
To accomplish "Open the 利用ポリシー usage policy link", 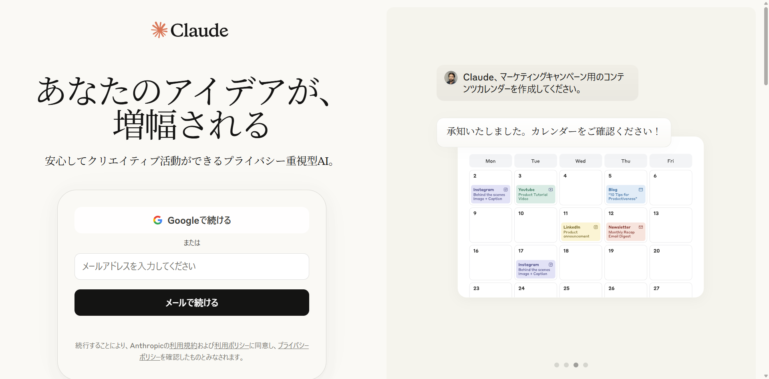I will 231,346.
